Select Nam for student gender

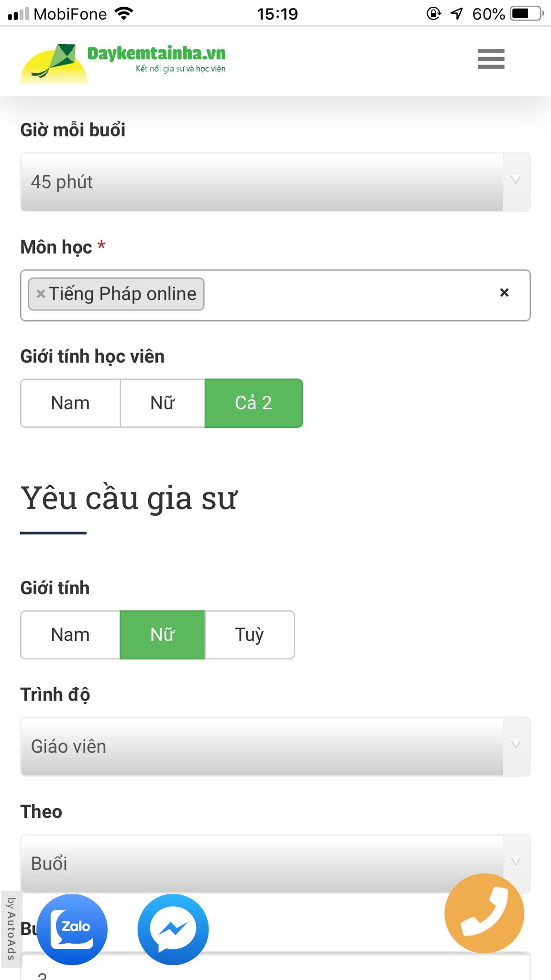pos(70,403)
